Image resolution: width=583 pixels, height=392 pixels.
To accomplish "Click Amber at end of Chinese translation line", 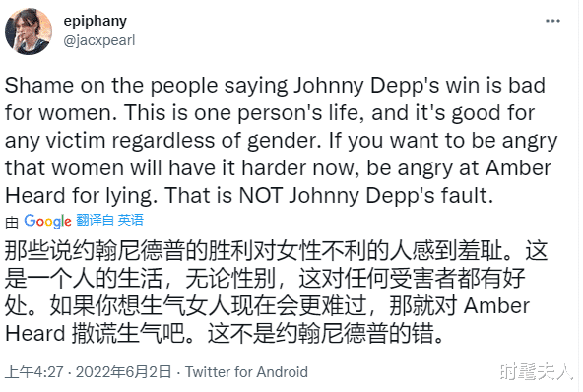I will point(496,306).
